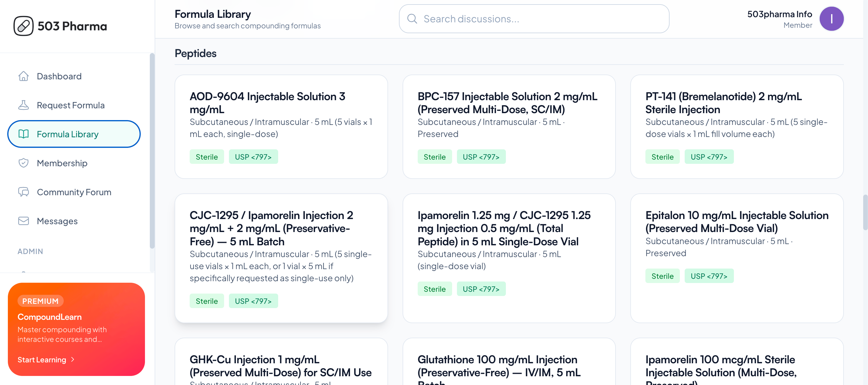
Task: Click the main page scrollbar thumb
Action: point(865,212)
